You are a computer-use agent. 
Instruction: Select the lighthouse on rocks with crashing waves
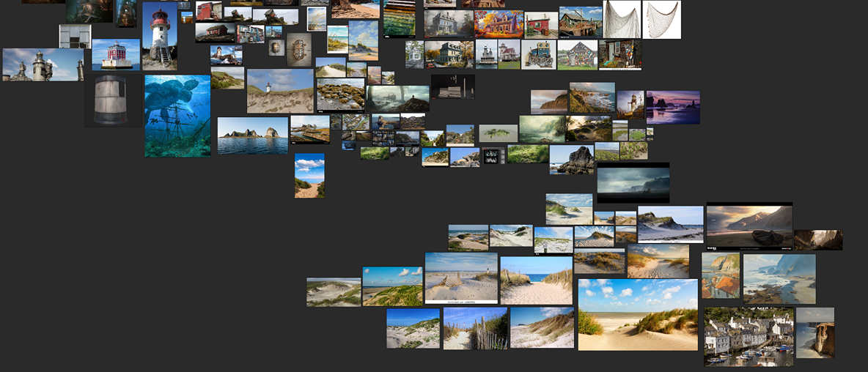click(x=226, y=55)
